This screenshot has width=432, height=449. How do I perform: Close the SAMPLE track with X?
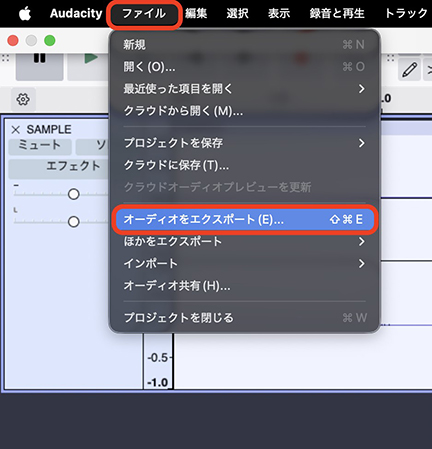pyautogui.click(x=16, y=130)
